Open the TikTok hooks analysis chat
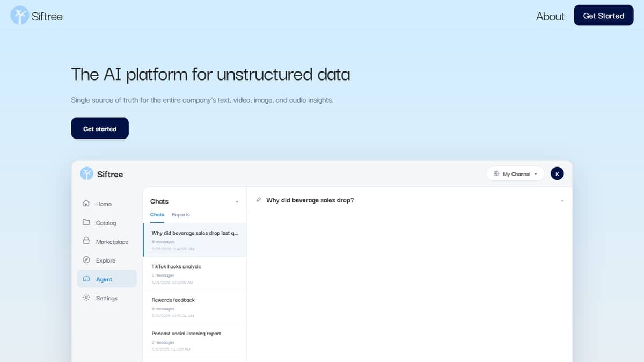Viewport: 644px width, 362px height. pos(194,273)
